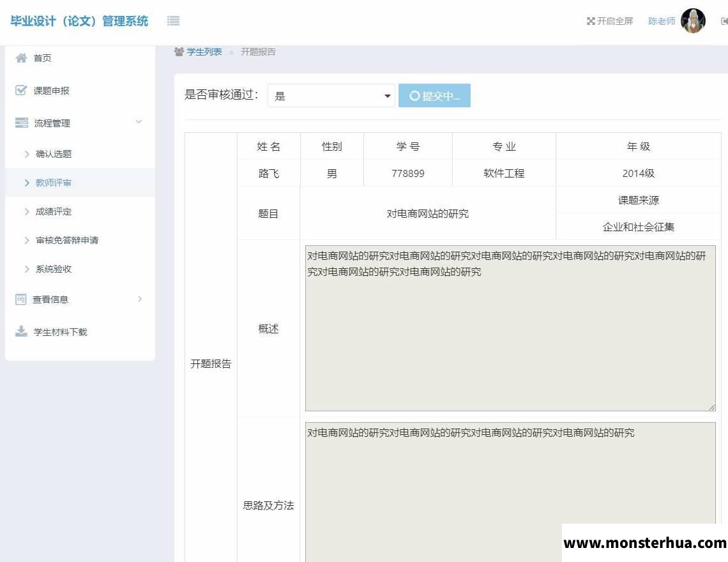Image resolution: width=728 pixels, height=562 pixels.
Task: Click the chevron beside 审核免答辩申请
Action: click(27, 241)
